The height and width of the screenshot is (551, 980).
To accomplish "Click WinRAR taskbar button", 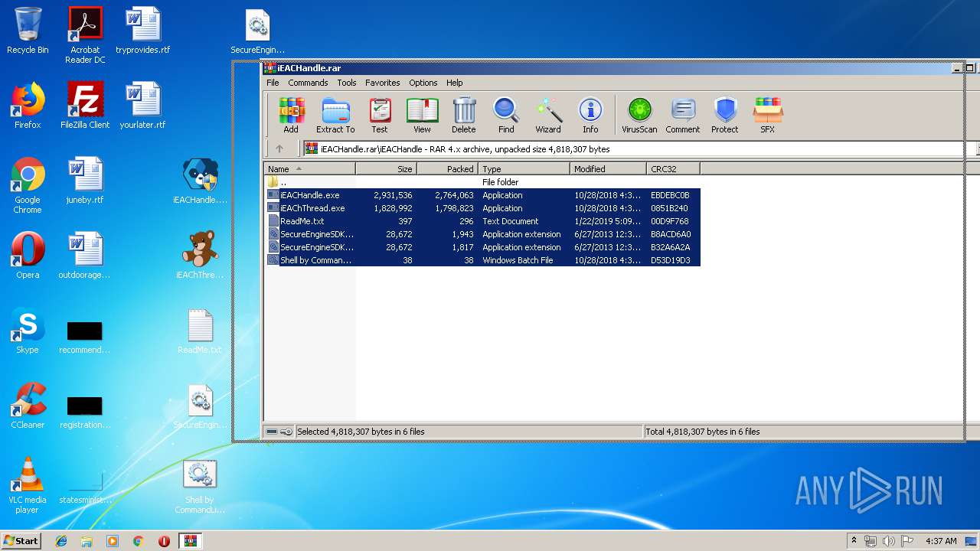I will click(190, 541).
